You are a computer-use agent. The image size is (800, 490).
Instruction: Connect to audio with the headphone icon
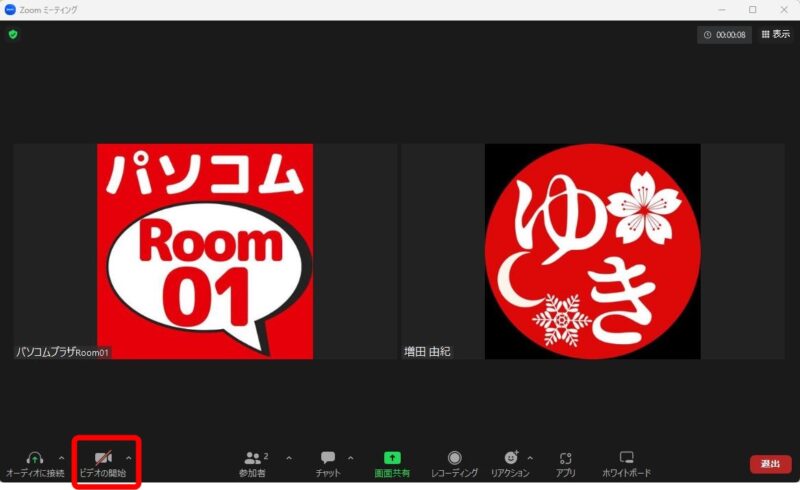(35, 464)
